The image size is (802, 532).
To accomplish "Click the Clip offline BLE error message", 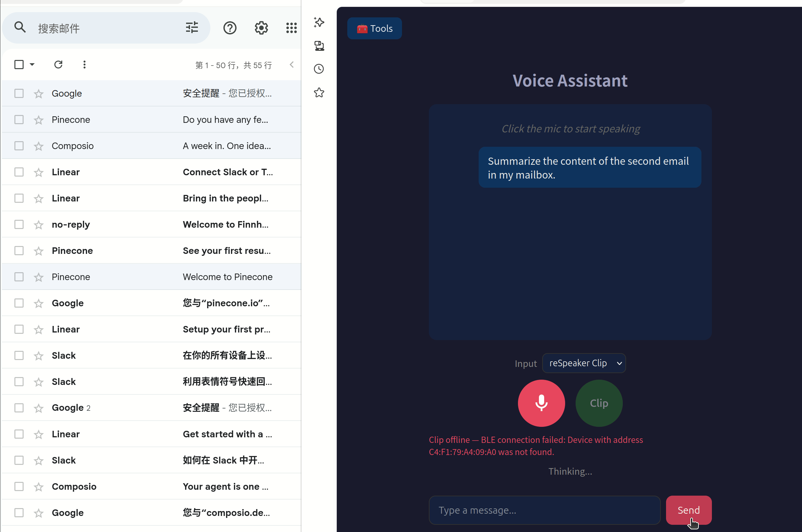I will pos(536,446).
